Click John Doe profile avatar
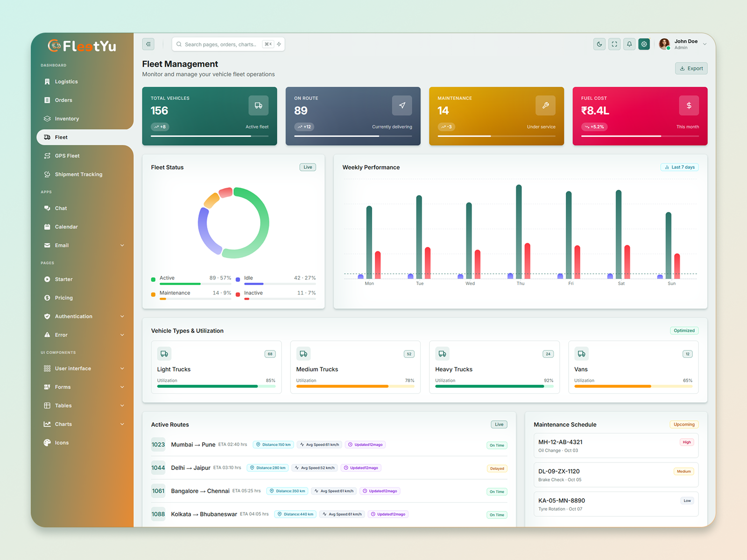 pos(664,44)
